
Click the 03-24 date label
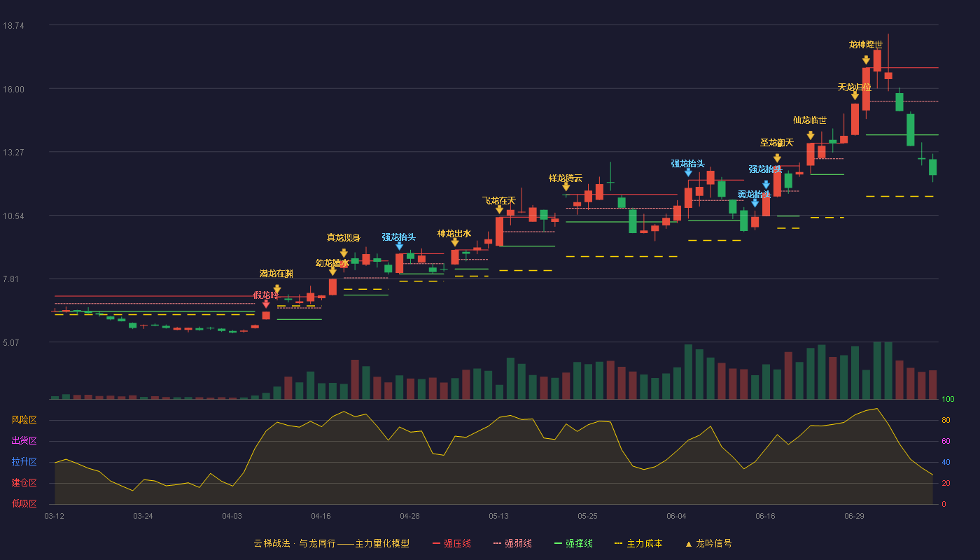143,516
